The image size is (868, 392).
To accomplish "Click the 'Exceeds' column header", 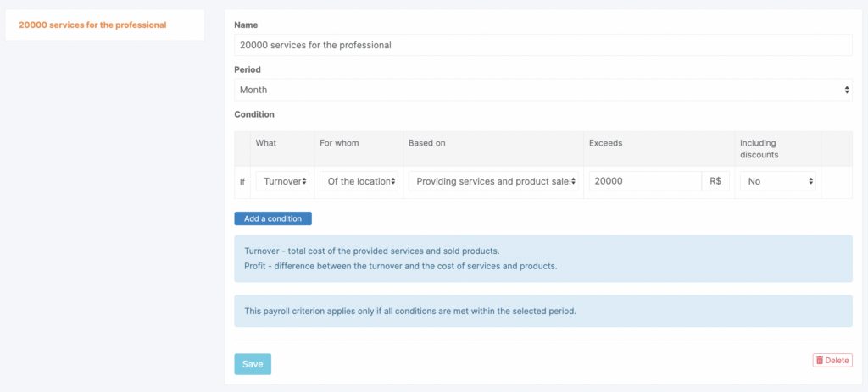I will tap(605, 143).
